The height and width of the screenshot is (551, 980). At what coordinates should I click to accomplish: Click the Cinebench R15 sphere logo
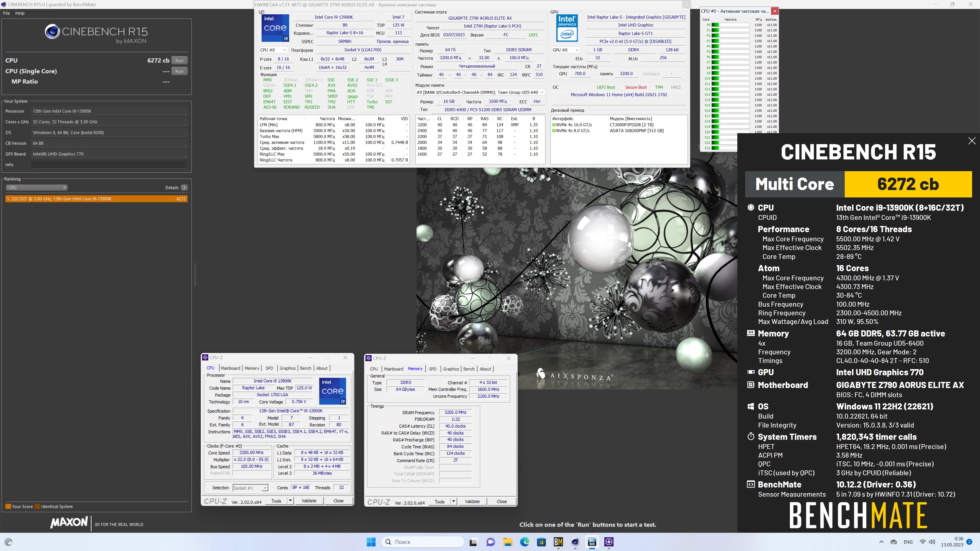pyautogui.click(x=53, y=32)
